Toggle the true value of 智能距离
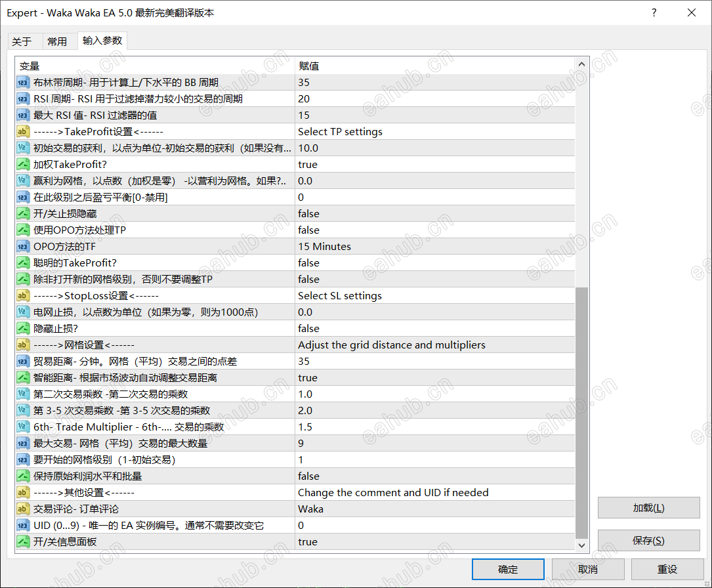 click(435, 378)
